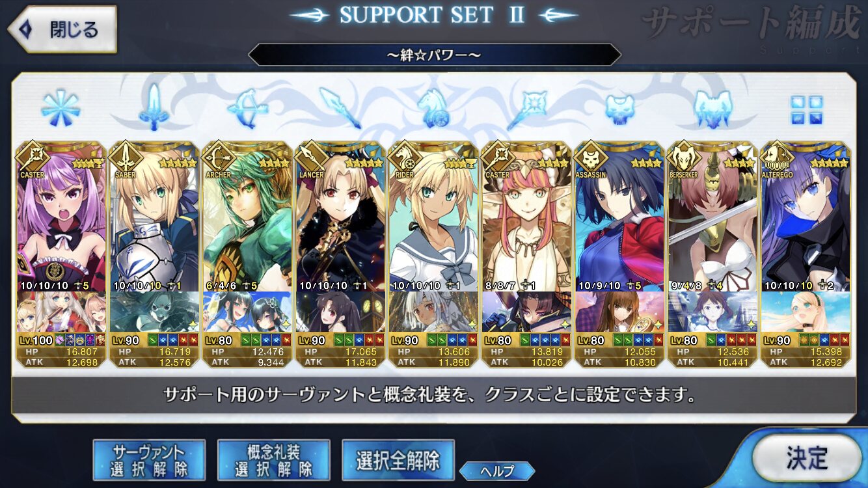Viewport: 868px width, 488px height.
Task: Select the Rider class horse icon
Action: coord(433,108)
